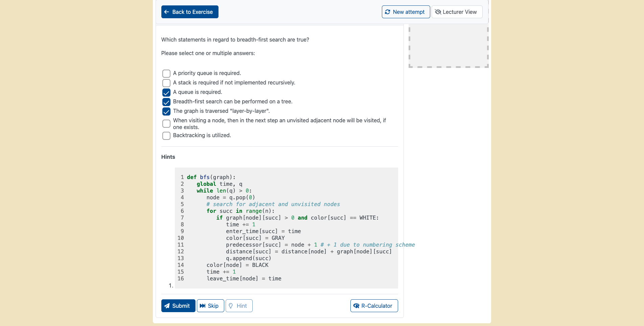Click code line 'color[node] = BLACK'
Image resolution: width=644 pixels, height=326 pixels.
click(x=237, y=265)
